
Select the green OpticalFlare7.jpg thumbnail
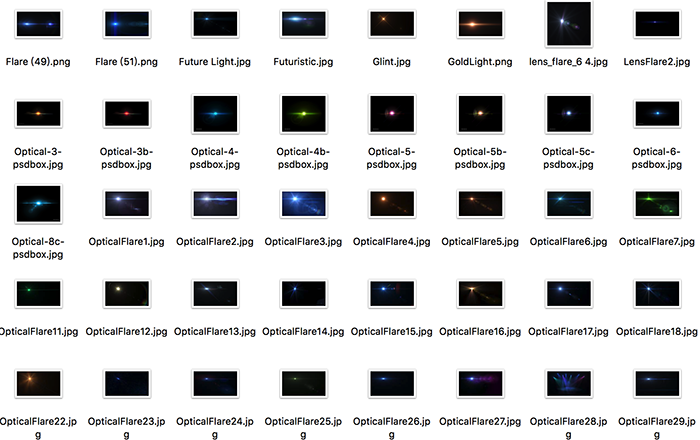pos(657,203)
